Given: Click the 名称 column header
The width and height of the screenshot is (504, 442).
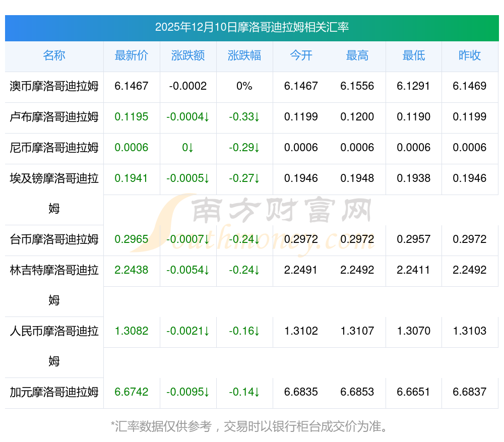Looking at the screenshot, I should click(x=54, y=56).
